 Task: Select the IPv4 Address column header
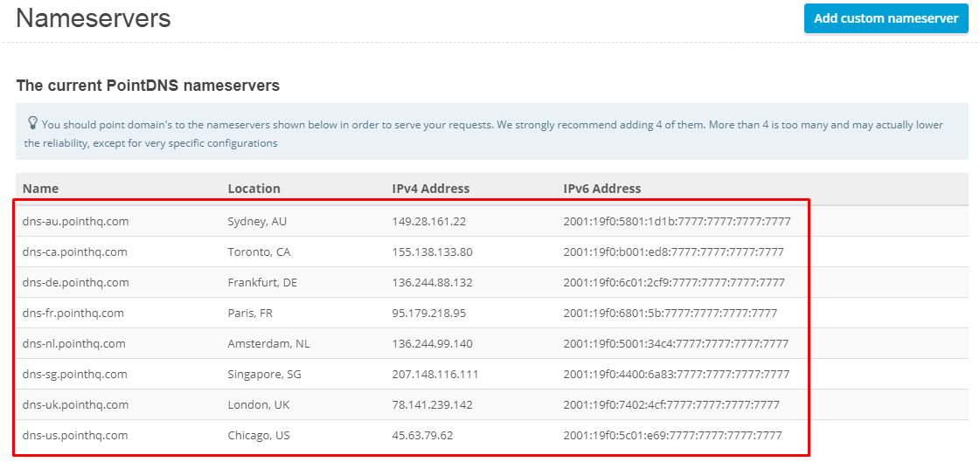pos(431,189)
